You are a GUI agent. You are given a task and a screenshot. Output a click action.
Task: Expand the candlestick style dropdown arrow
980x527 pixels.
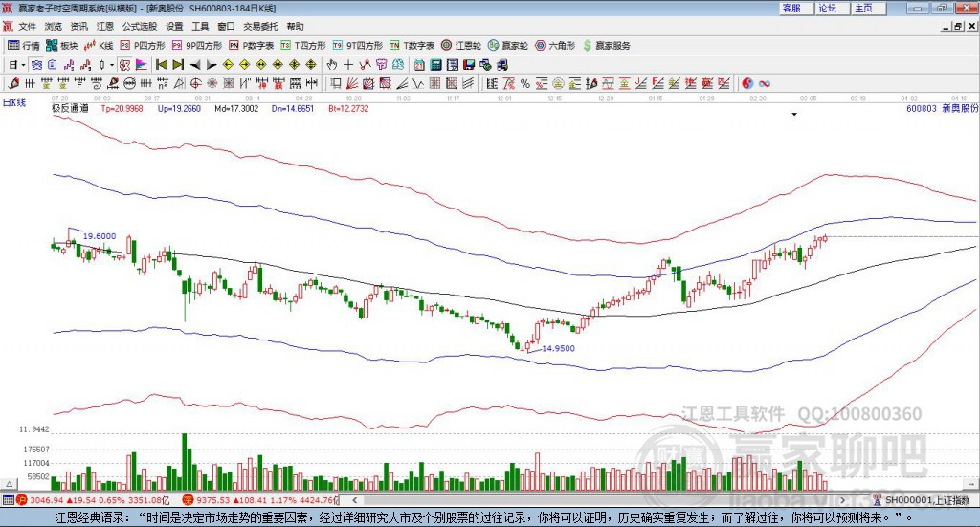(111, 65)
